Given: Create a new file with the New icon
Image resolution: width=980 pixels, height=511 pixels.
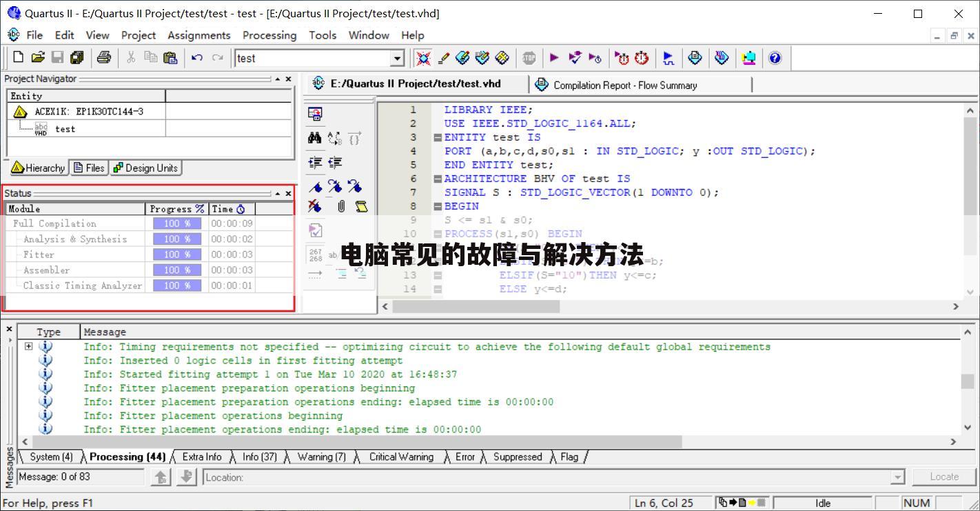Looking at the screenshot, I should [x=18, y=58].
